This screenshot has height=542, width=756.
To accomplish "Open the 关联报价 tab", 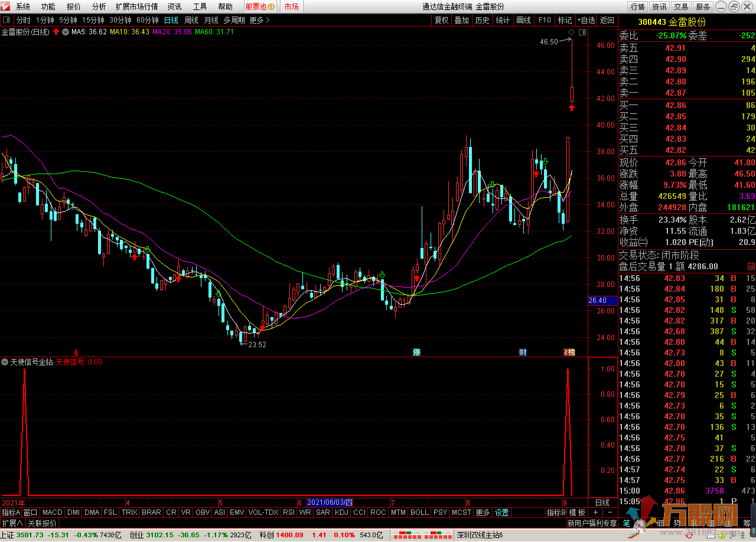I will [43, 523].
